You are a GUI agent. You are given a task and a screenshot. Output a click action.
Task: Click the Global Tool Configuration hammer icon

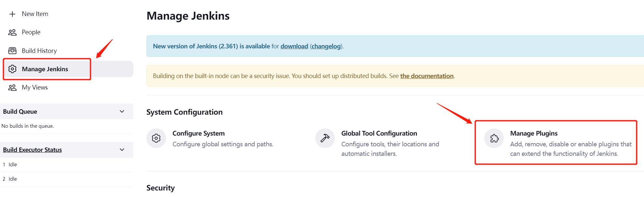tap(325, 138)
